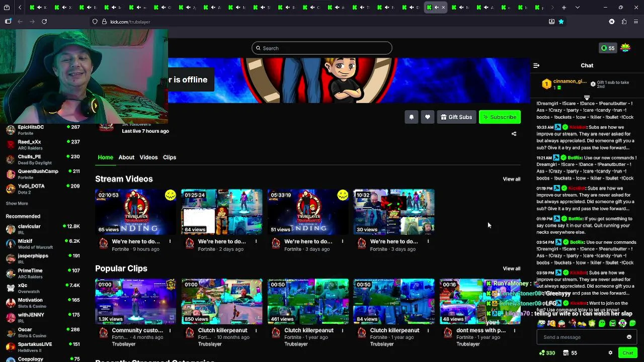
Task: Switch to the Clips tab
Action: tap(170, 157)
